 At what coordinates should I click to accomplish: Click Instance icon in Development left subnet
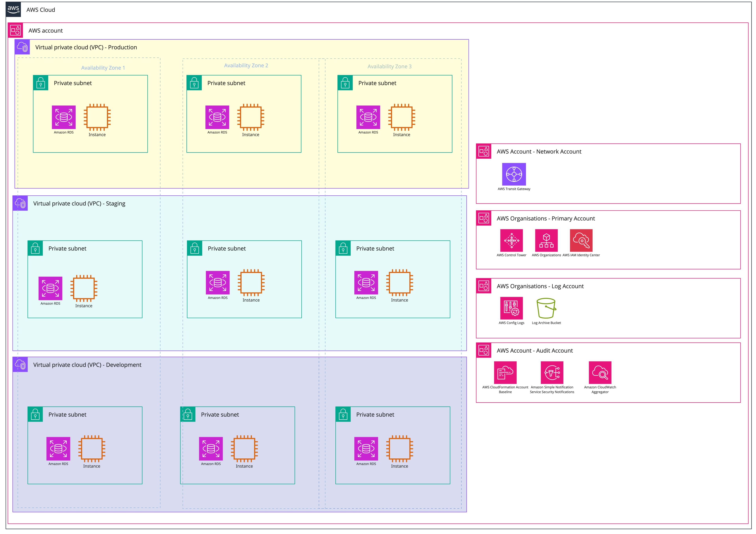92,449
